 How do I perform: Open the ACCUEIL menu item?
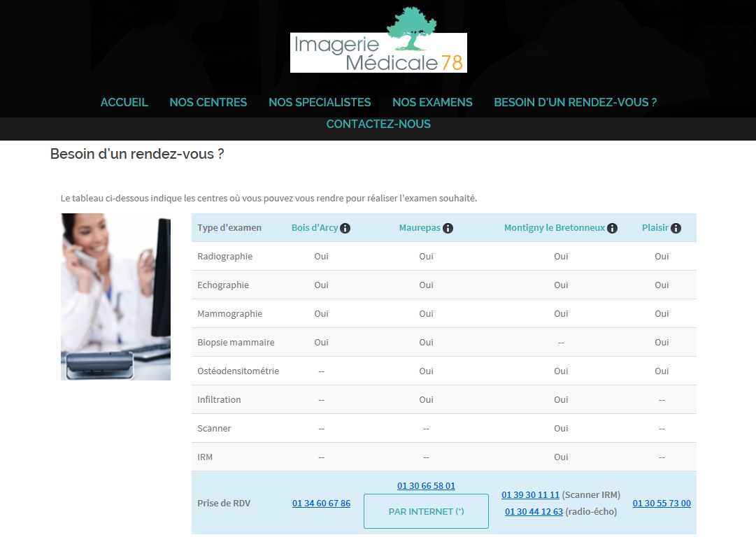click(x=124, y=102)
